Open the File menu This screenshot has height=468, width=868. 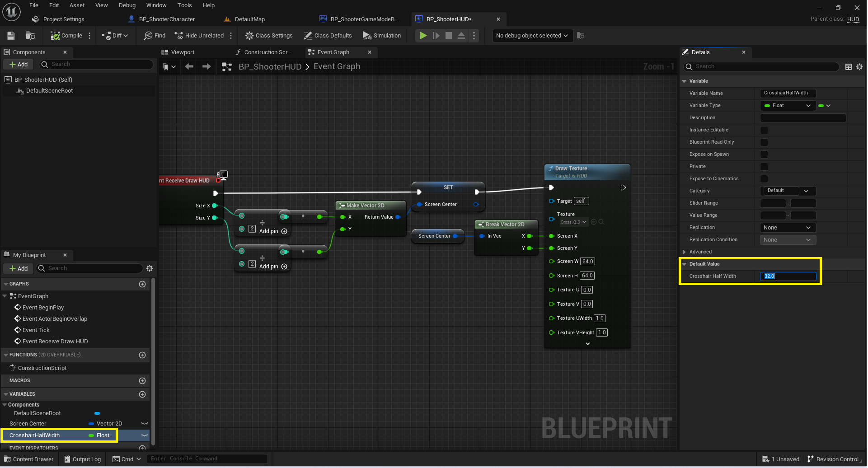pyautogui.click(x=34, y=5)
